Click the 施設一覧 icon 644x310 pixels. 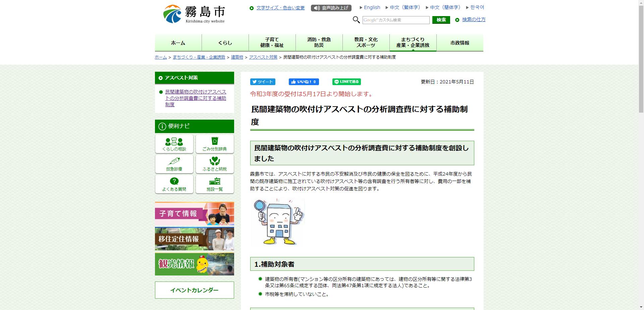pyautogui.click(x=215, y=184)
